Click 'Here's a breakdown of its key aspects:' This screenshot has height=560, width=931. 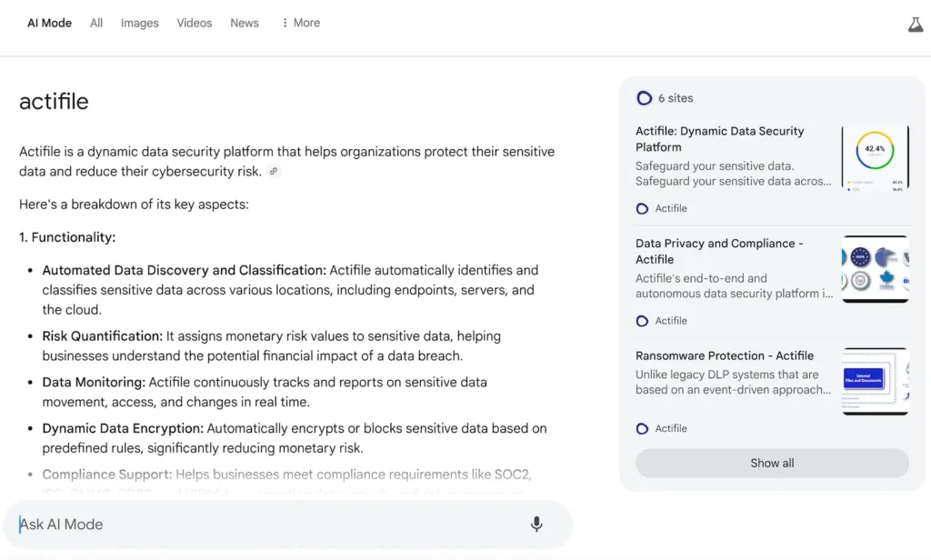pyautogui.click(x=134, y=205)
